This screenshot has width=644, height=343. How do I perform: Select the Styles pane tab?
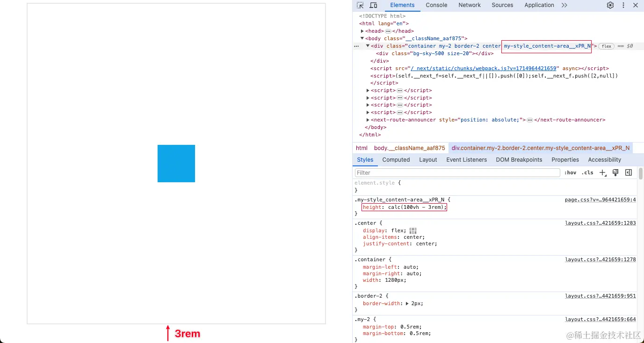pyautogui.click(x=365, y=160)
